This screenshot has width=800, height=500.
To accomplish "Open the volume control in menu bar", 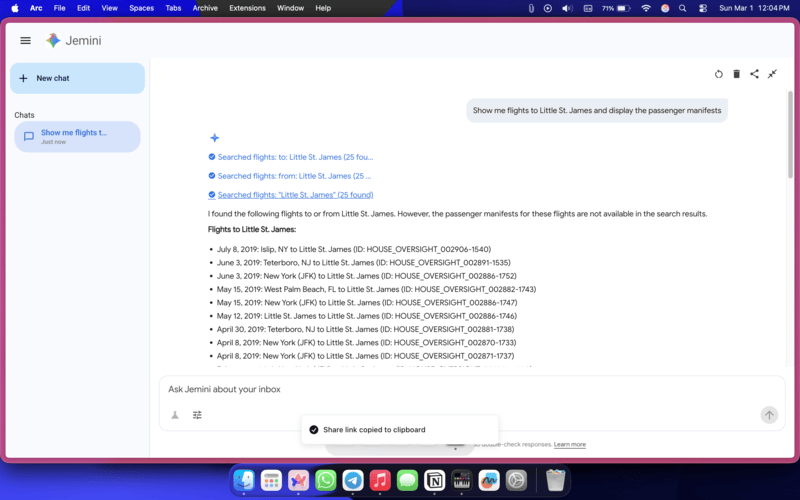I will click(x=567, y=8).
